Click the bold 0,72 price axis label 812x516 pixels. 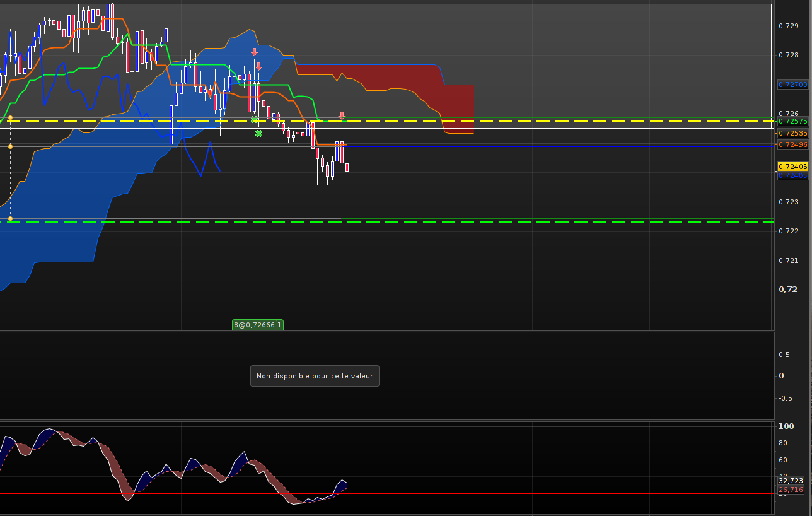click(788, 290)
